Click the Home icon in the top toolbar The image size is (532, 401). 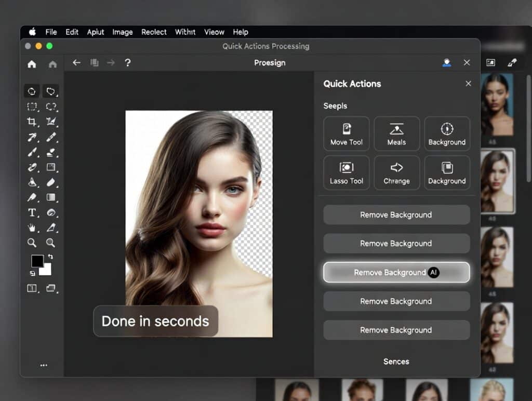coord(32,62)
